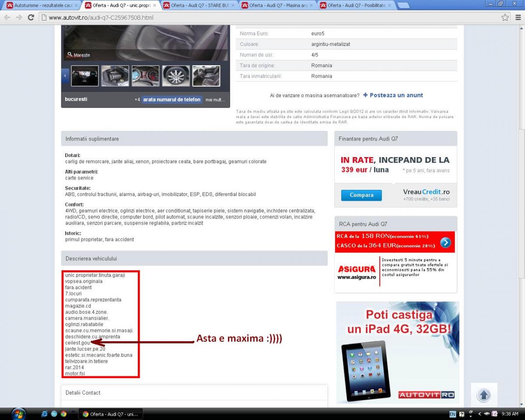
Task: Click the text 'unic.proprietar.tinuta.garaji'
Action: click(x=95, y=275)
